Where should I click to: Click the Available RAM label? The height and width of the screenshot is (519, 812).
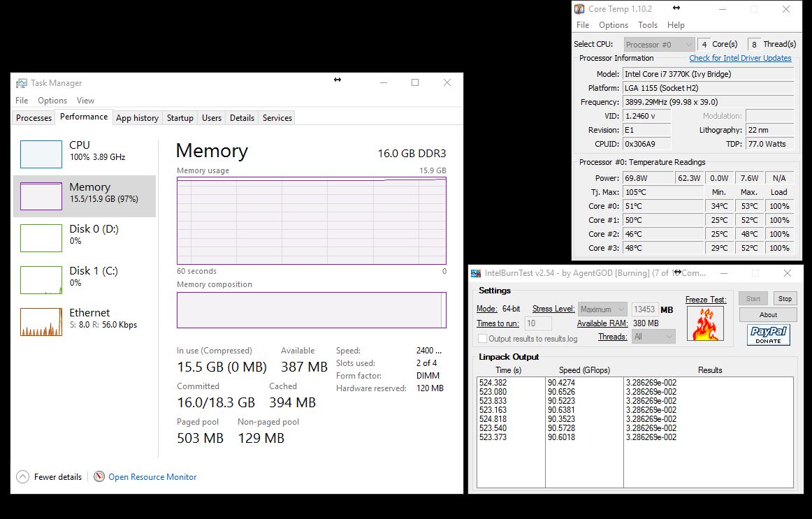[x=602, y=323]
